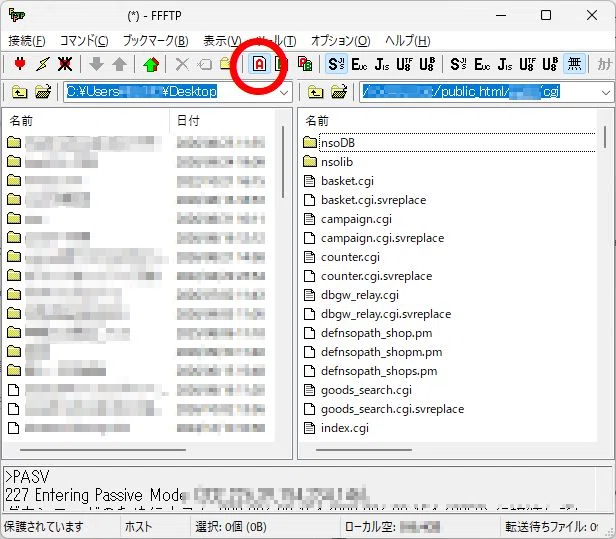Click the Upload up-arrow icon
616x539 pixels.
tap(119, 64)
